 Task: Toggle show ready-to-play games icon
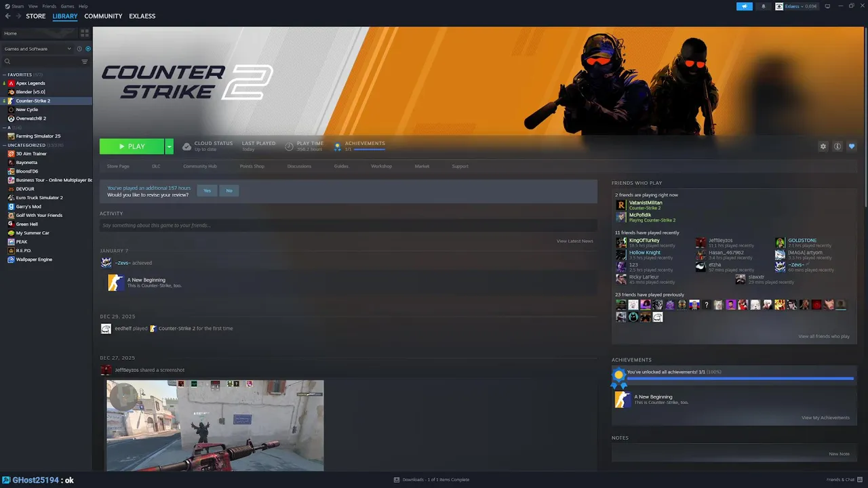(88, 49)
